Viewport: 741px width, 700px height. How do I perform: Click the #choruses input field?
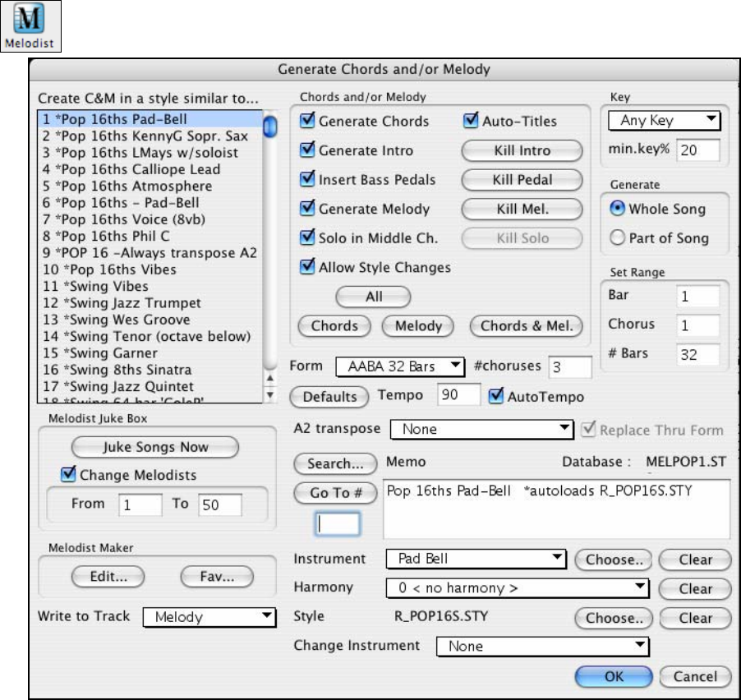570,367
